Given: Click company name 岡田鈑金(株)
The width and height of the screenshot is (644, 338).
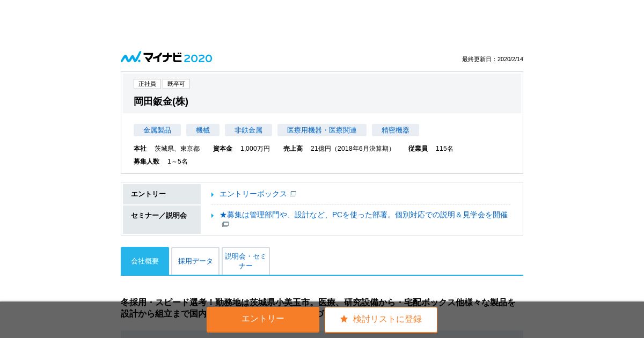Looking at the screenshot, I should click(x=161, y=101).
